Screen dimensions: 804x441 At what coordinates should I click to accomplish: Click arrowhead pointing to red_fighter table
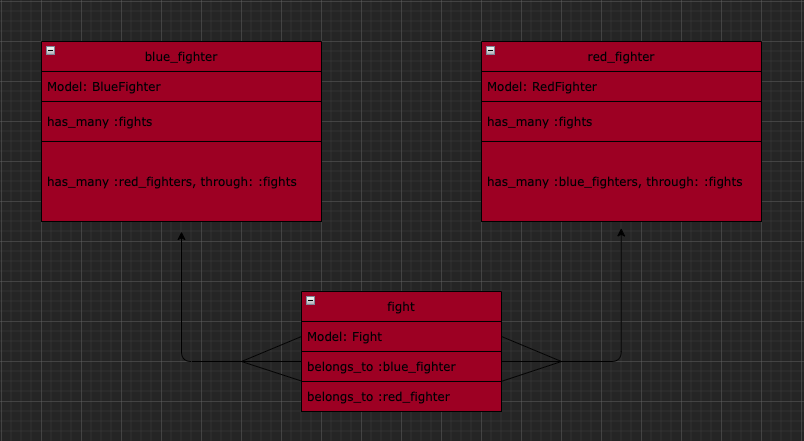621,233
